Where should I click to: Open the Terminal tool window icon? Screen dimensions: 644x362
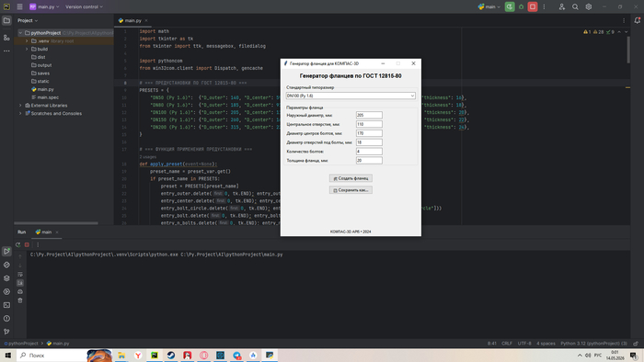[6, 305]
